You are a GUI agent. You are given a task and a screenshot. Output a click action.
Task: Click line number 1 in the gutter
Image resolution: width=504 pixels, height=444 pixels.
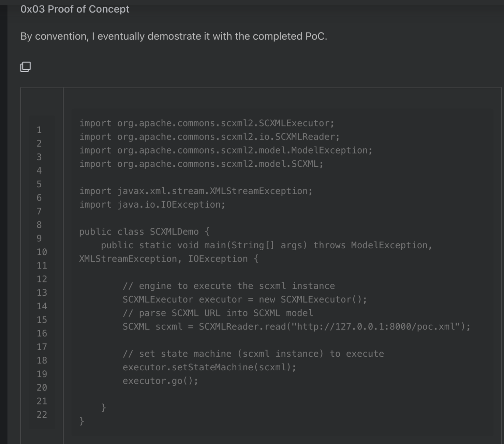click(x=39, y=130)
